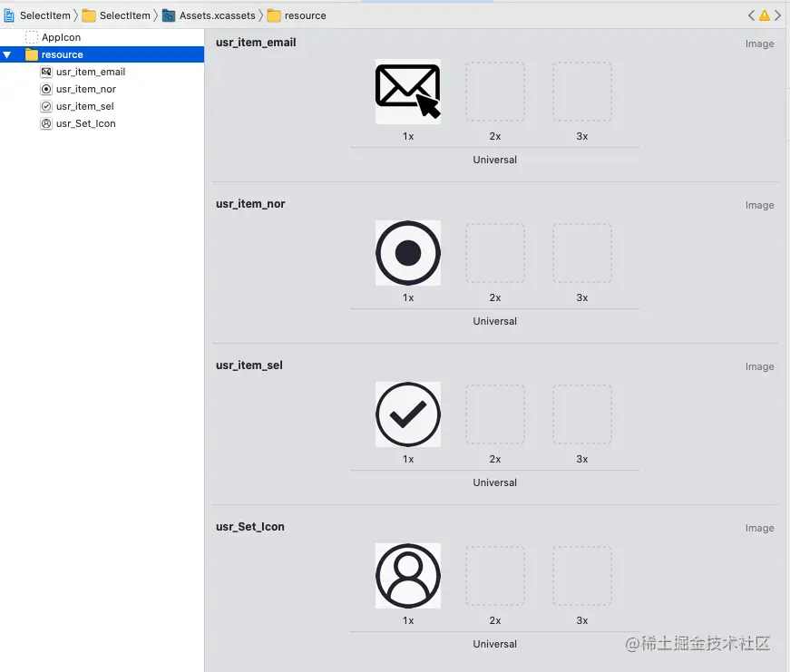Click the Assets.xcassets catalog icon in jump bar
This screenshot has width=790, height=672.
(x=169, y=15)
